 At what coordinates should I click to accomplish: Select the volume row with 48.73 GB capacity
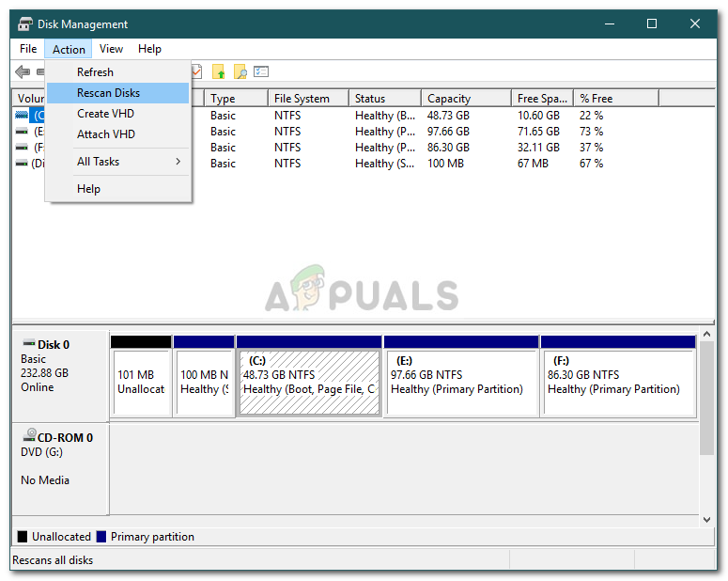(364, 116)
